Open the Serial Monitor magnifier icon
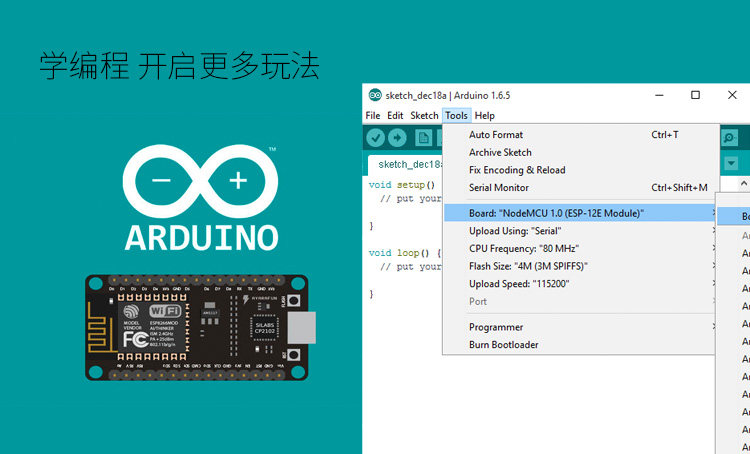 [729, 138]
